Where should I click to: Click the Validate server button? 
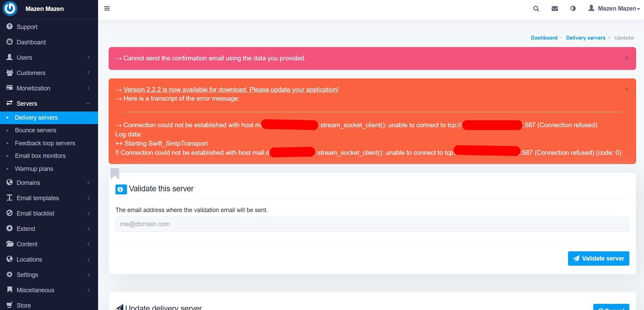click(x=599, y=259)
